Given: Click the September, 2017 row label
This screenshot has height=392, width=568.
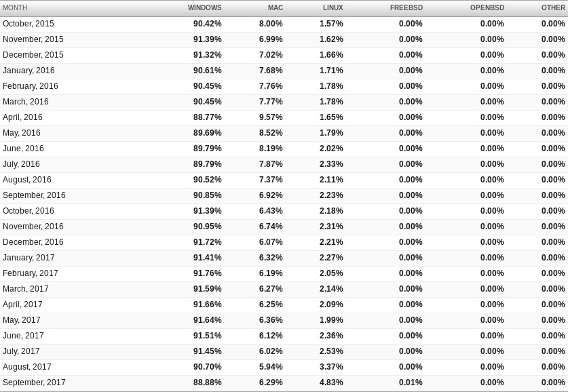Looking at the screenshot, I should [x=34, y=383].
